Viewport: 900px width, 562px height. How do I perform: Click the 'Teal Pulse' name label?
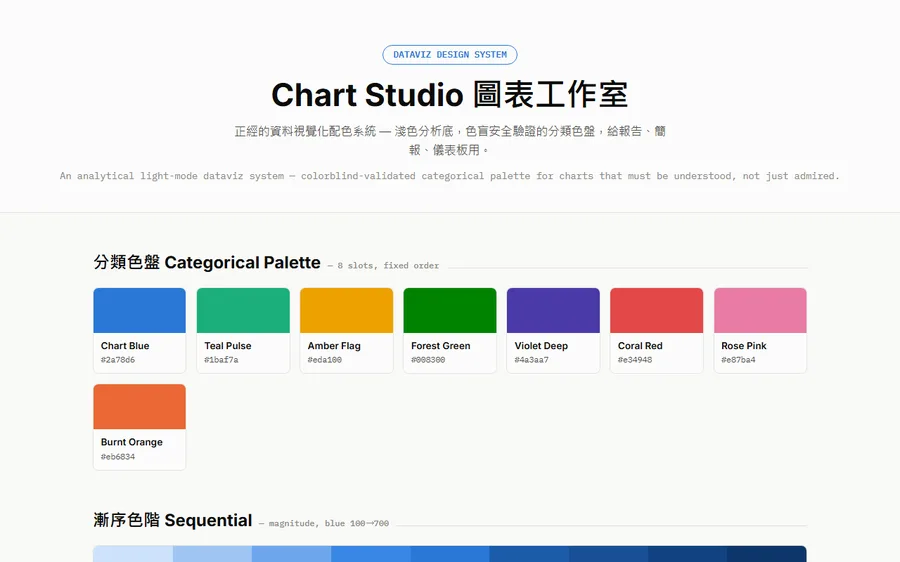coord(228,346)
